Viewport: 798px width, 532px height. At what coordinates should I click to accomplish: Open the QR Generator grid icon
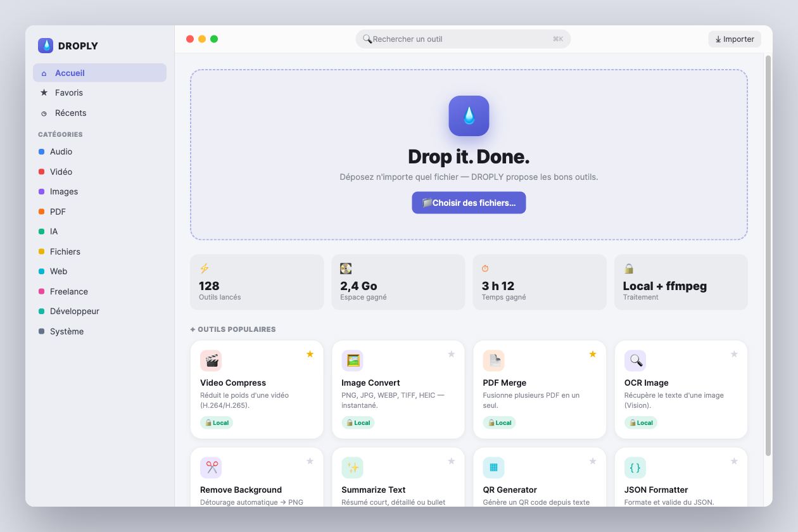[x=494, y=468]
